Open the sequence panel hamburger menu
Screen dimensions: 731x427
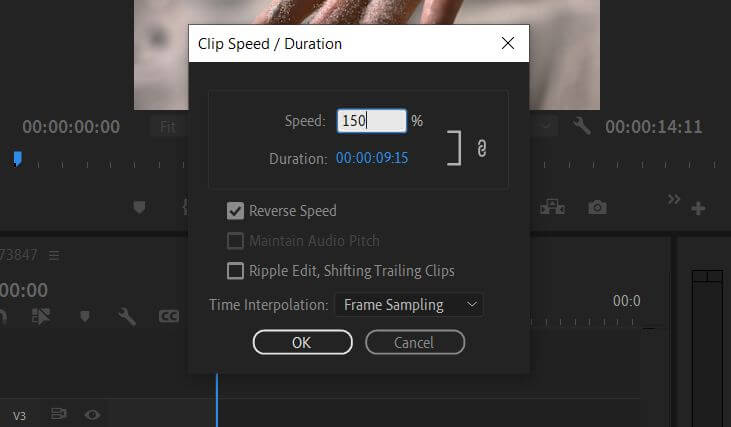click(57, 255)
